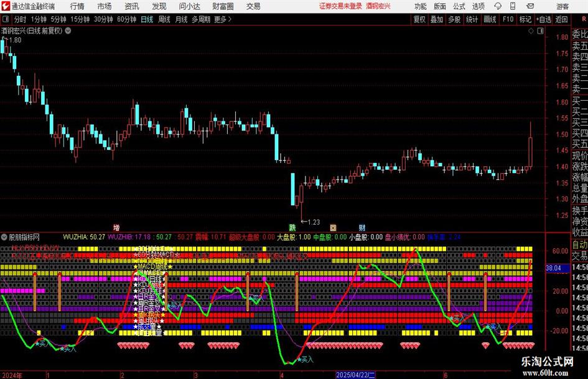This screenshot has width=588, height=379.
Task: Click the 中盘股: 0.00 indicator value
Action: pyautogui.click(x=330, y=237)
